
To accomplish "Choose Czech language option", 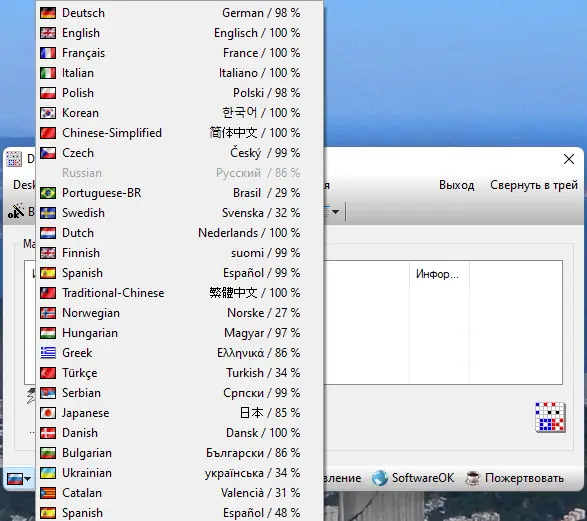I will pos(179,153).
